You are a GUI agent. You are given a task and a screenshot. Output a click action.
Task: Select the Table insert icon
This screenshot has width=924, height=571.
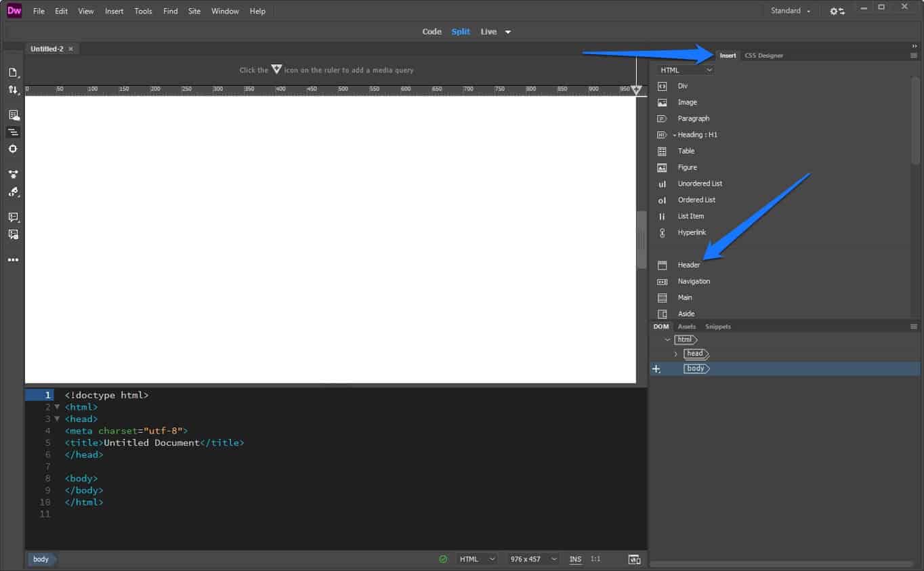point(662,151)
